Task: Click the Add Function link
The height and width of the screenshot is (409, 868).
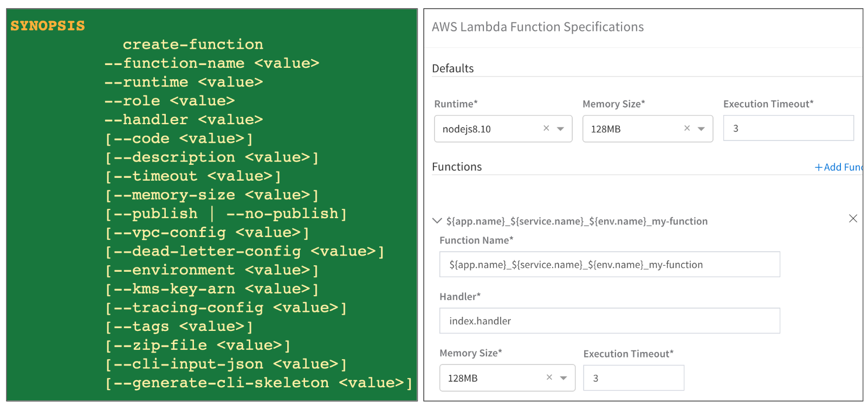Action: click(839, 167)
